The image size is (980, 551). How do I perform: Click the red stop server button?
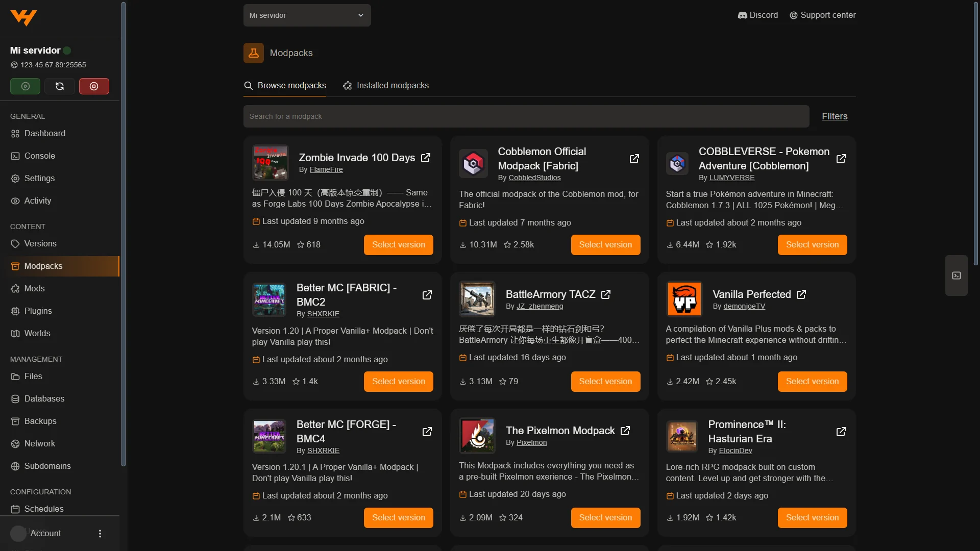[94, 86]
